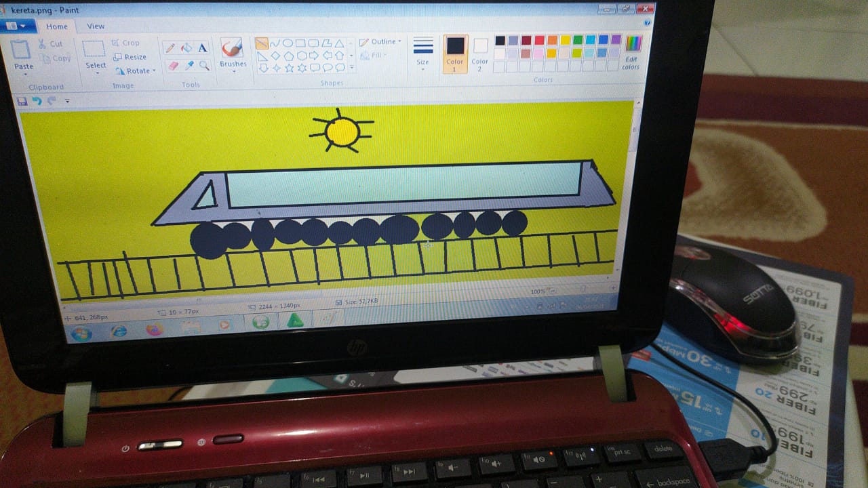The height and width of the screenshot is (488, 868).
Task: Expand the Rotate dropdown
Action: [154, 70]
